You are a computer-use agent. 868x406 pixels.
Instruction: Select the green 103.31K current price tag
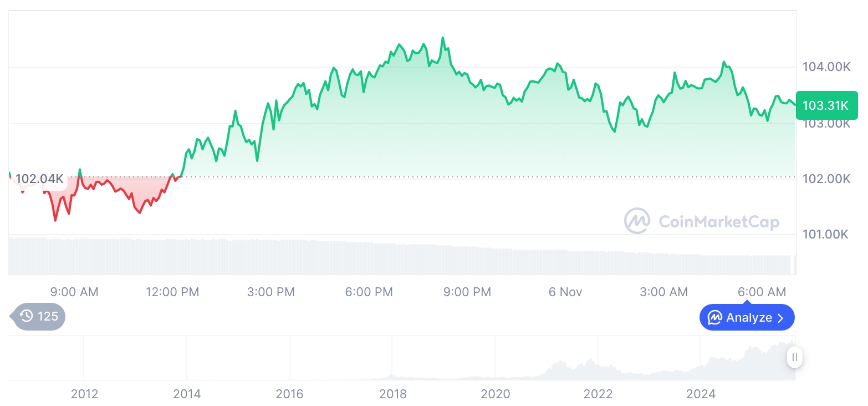point(826,105)
